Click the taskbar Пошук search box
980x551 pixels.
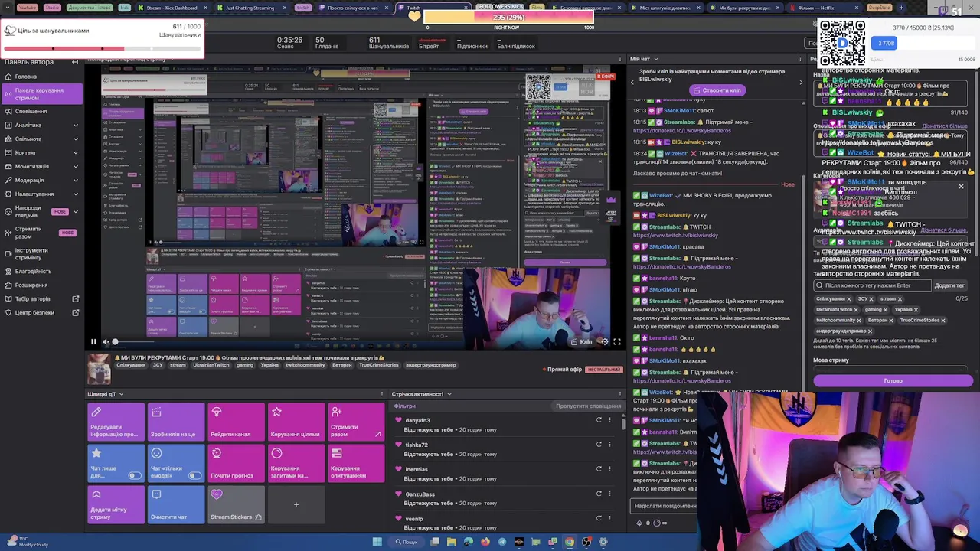point(407,542)
